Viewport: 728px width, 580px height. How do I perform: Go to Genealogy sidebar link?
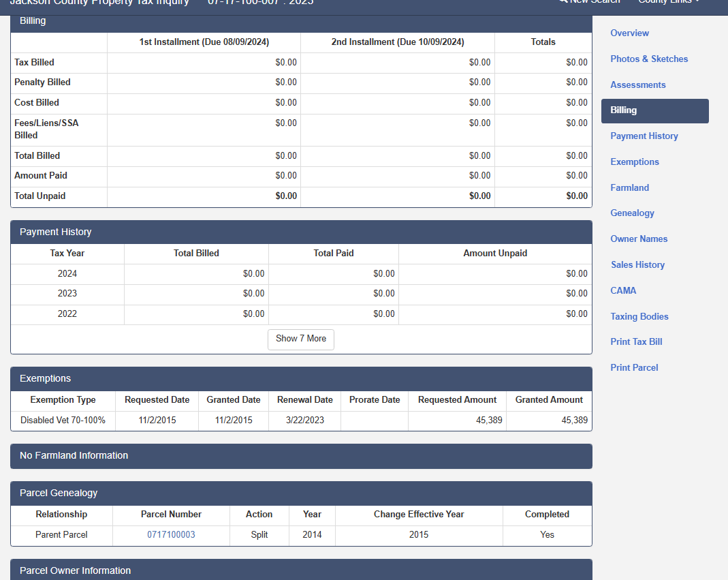632,213
